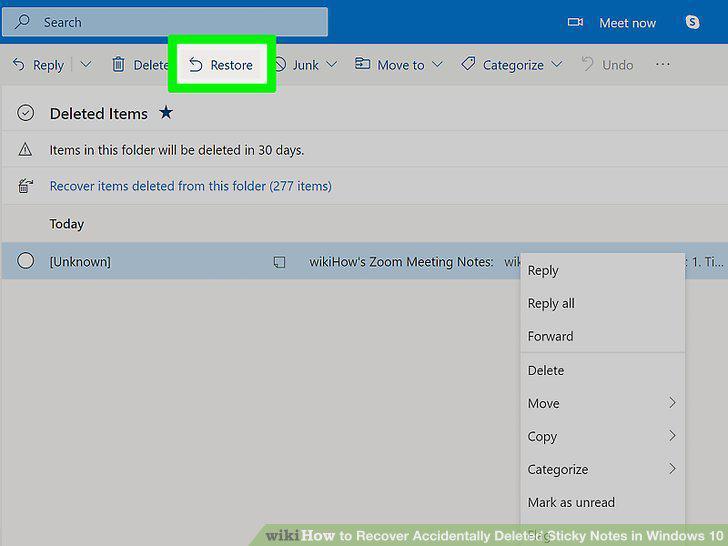This screenshot has width=728, height=546.
Task: Expand the Junk dropdown chevron
Action: coord(332,64)
